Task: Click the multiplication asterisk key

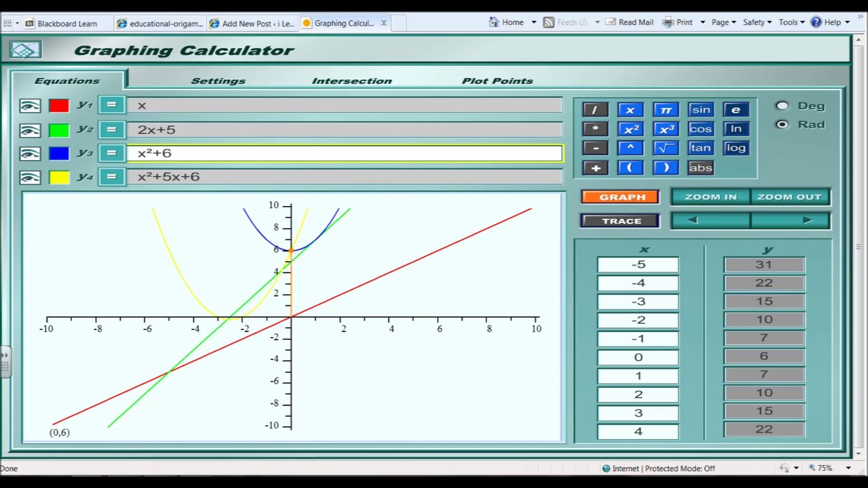Action: click(x=595, y=129)
